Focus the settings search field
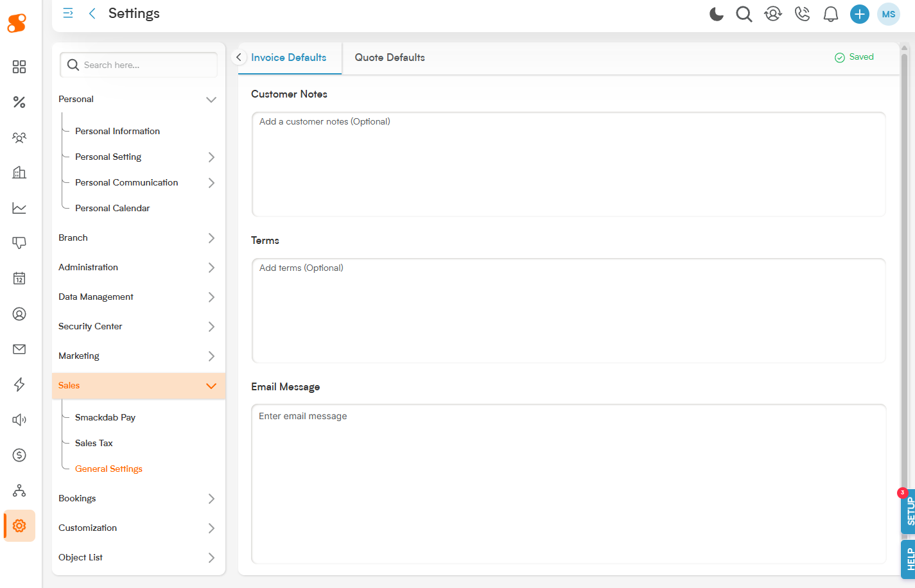Screen dimensions: 915x588 pos(139,65)
